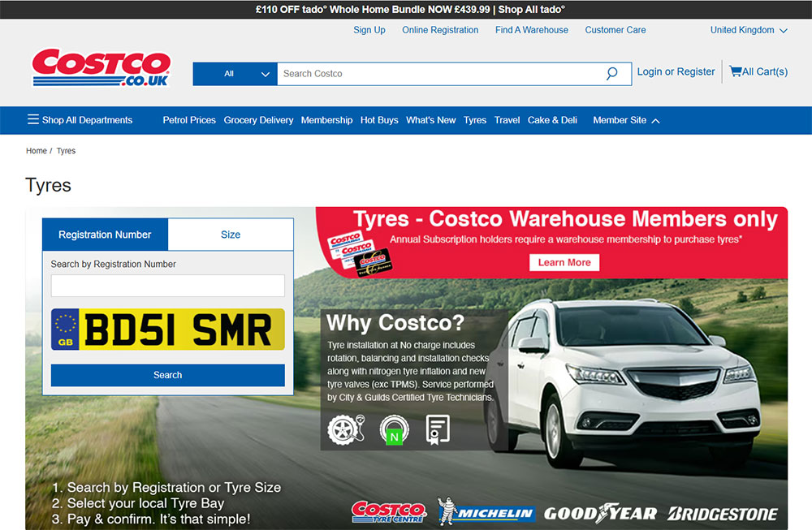Click the search magnifier icon
The image size is (812, 530).
coord(611,74)
